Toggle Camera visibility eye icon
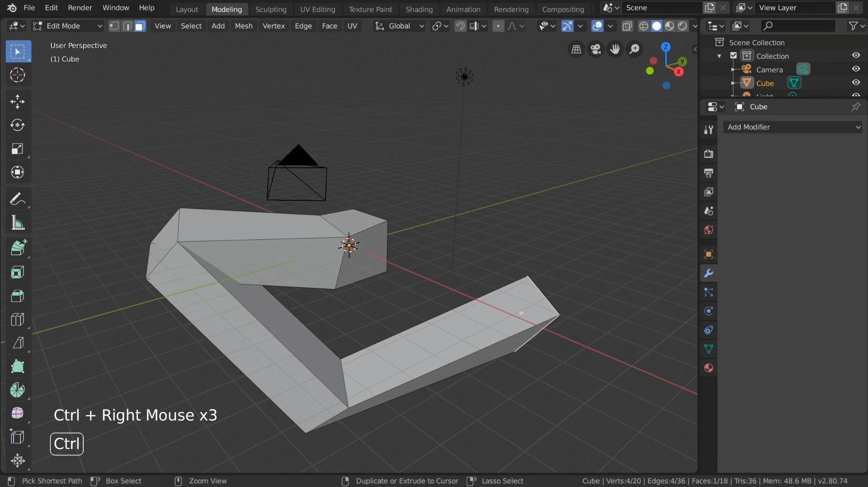The image size is (868, 487). pyautogui.click(x=856, y=69)
